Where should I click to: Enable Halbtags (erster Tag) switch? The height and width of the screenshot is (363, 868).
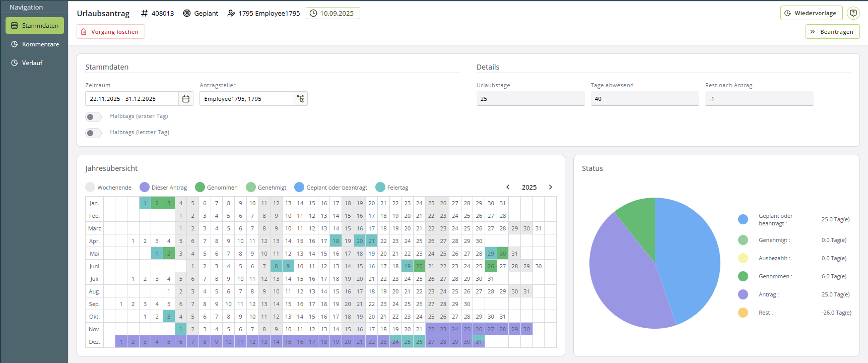[x=94, y=117]
